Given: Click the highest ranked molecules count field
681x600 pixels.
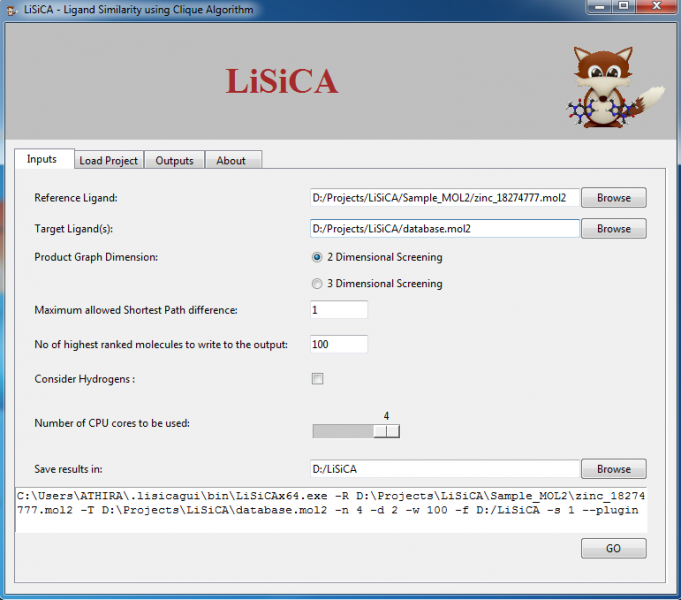Looking at the screenshot, I should click(x=338, y=344).
